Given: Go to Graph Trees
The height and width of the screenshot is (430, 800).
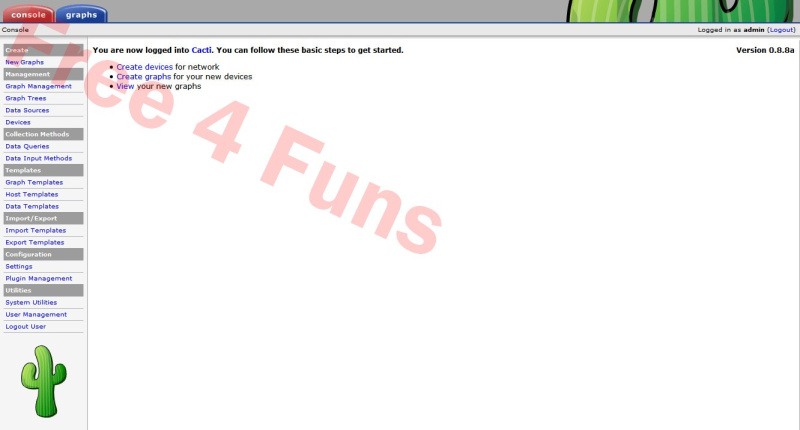Looking at the screenshot, I should click(x=26, y=98).
